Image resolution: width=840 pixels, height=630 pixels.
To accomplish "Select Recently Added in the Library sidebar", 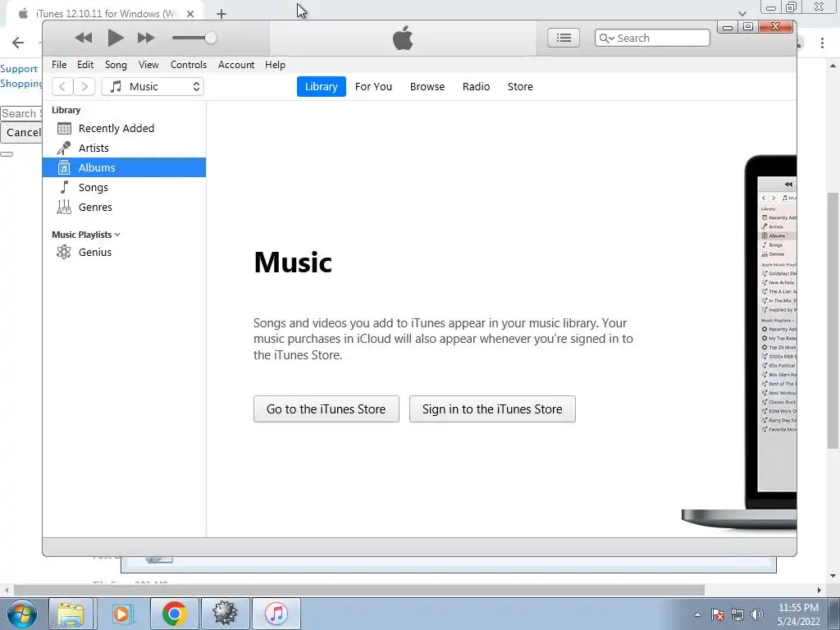I will coord(125,129).
